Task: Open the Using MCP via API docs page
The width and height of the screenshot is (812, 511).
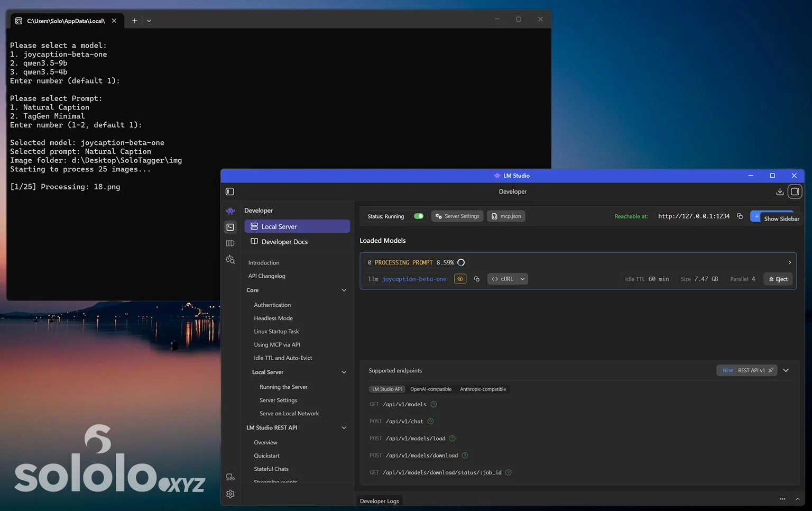Action: click(277, 345)
